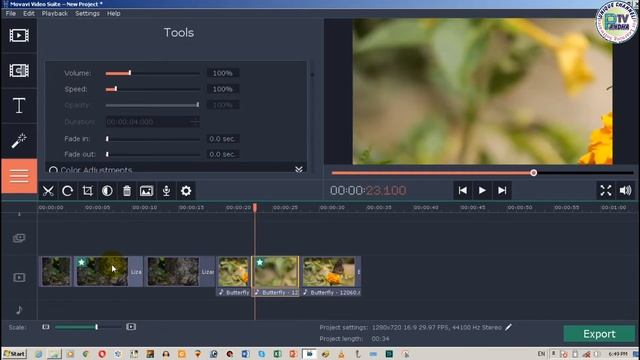Click the star badge on selected Butterfly clip
Screen dimensions: 640x360
260,262
